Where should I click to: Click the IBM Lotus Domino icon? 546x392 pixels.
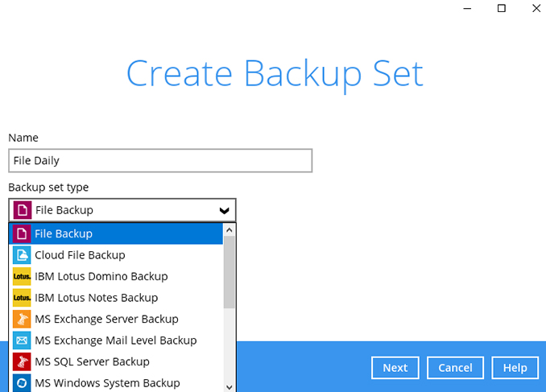[x=22, y=276]
